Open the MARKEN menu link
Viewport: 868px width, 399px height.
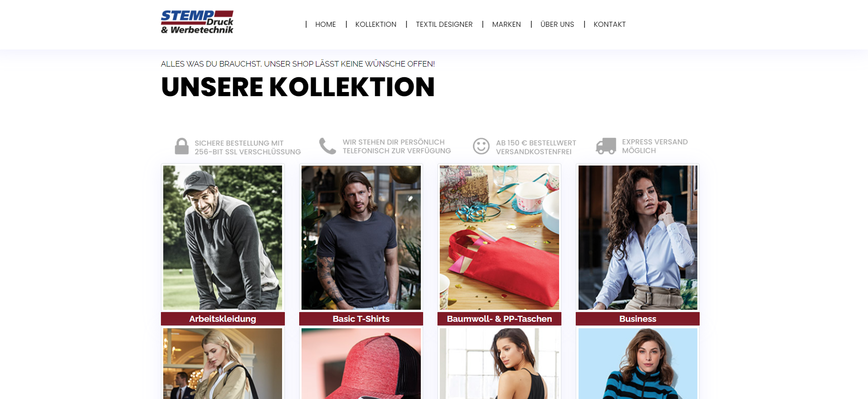coord(506,25)
